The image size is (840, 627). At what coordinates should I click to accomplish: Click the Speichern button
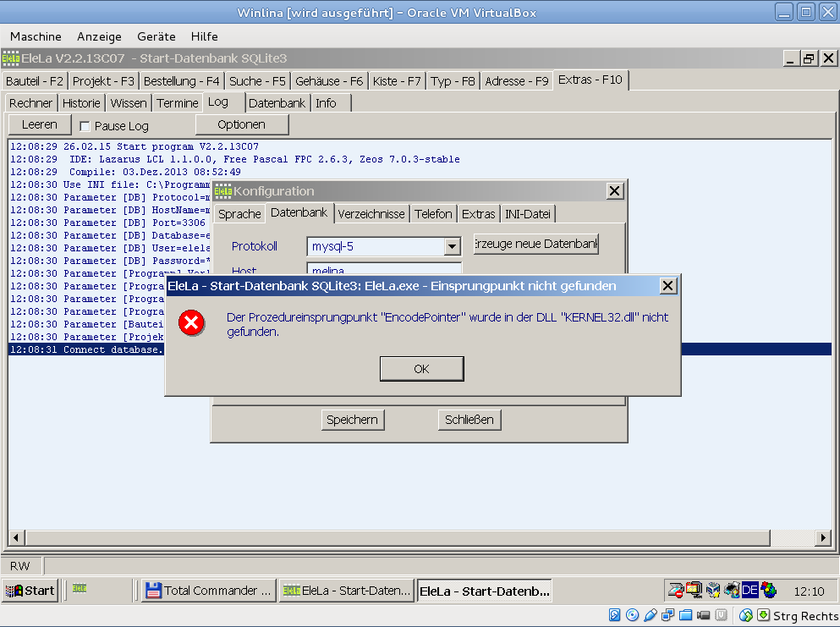[x=353, y=420]
